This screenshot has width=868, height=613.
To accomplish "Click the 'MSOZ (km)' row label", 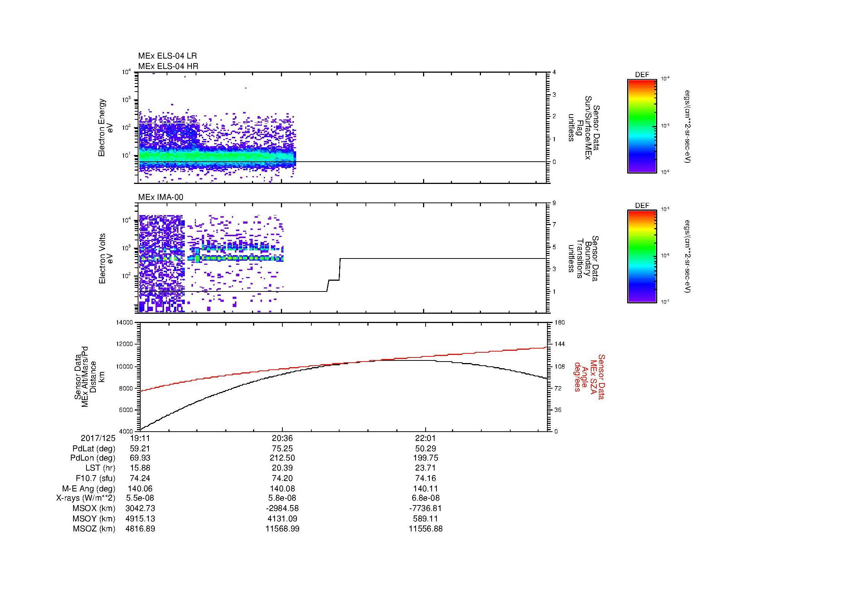I will pos(94,529).
